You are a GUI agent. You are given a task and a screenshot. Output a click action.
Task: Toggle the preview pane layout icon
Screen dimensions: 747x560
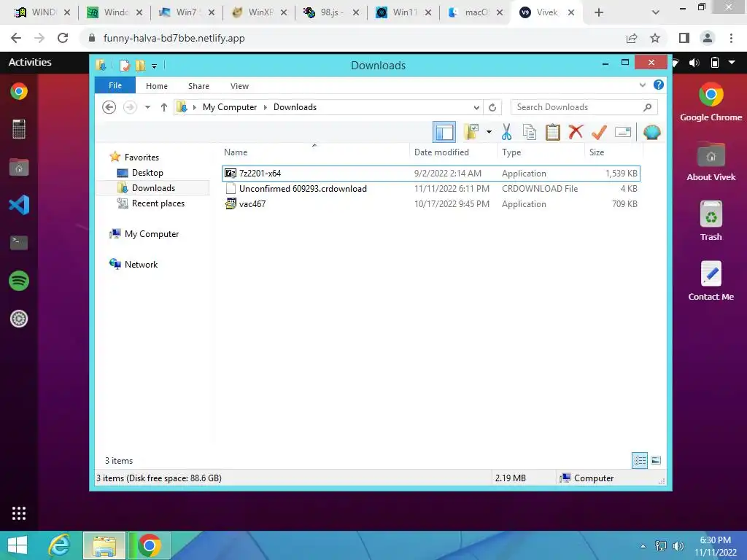[x=444, y=132]
